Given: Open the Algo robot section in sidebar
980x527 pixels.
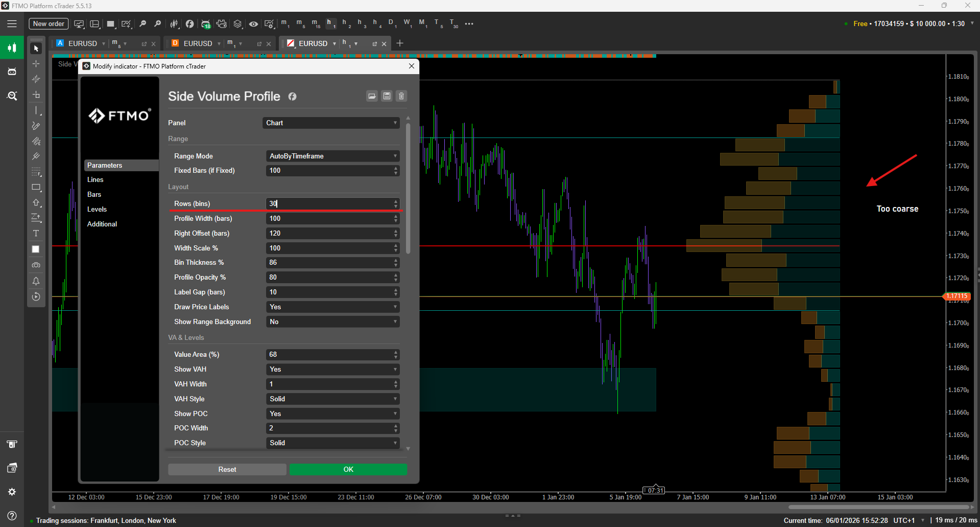Looking at the screenshot, I should (12, 72).
